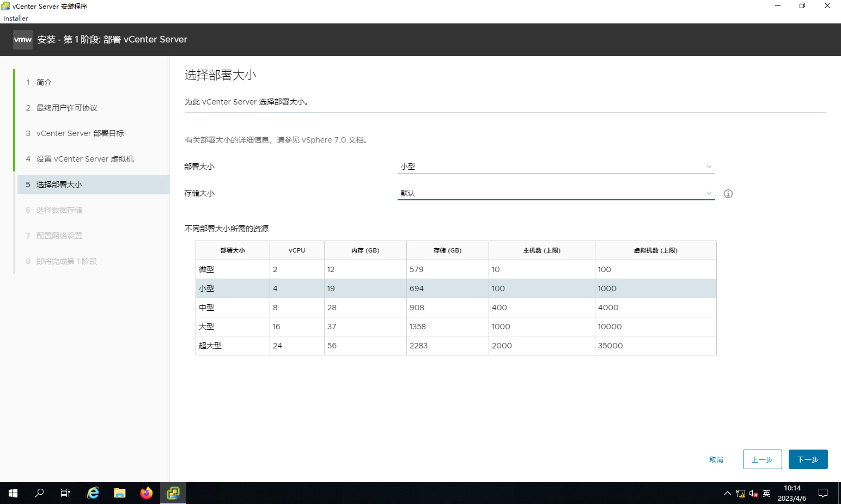Viewport: 841px width, 504px height.
Task: Expand the deployment size dropdown
Action: point(556,167)
